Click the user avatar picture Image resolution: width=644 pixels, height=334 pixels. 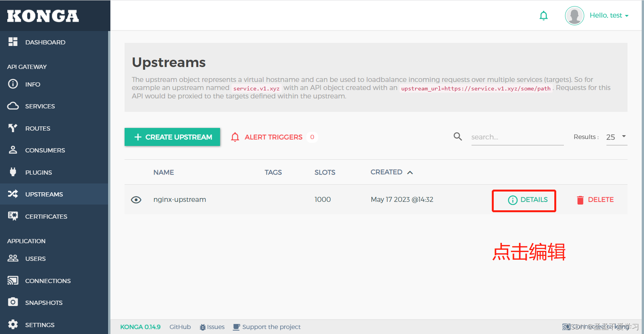(575, 16)
